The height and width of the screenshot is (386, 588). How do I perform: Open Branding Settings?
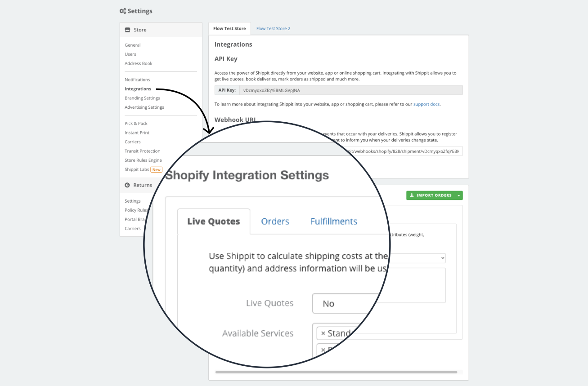[x=142, y=98]
